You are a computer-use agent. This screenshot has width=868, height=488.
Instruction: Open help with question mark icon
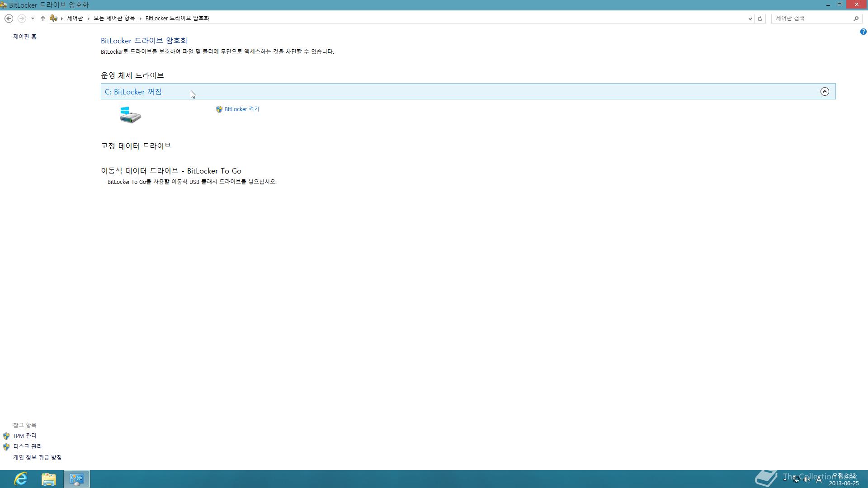[x=863, y=32]
